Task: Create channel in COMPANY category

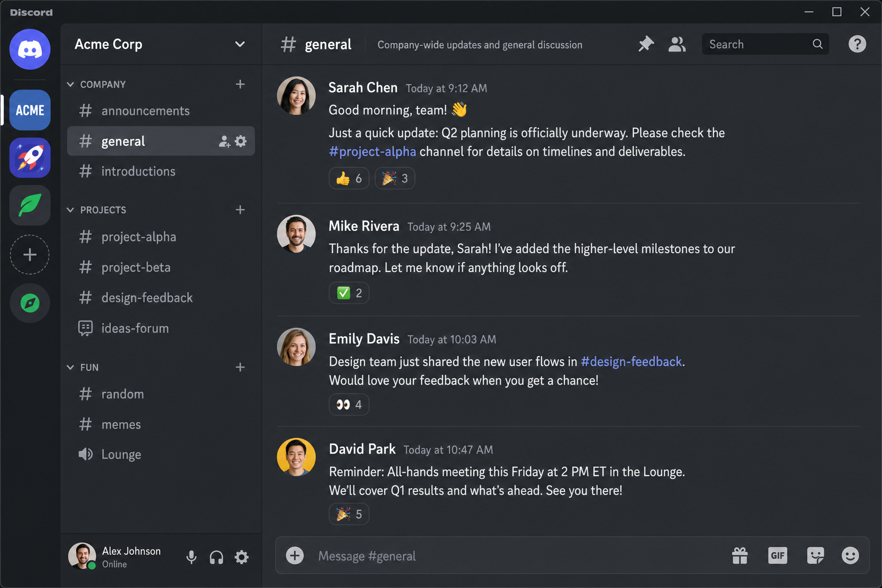Action: pyautogui.click(x=240, y=84)
